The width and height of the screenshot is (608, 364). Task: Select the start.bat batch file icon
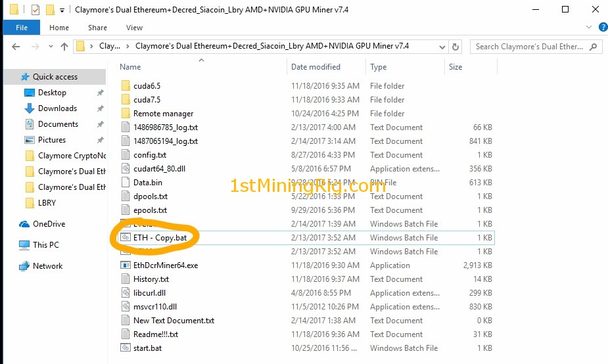(x=126, y=348)
